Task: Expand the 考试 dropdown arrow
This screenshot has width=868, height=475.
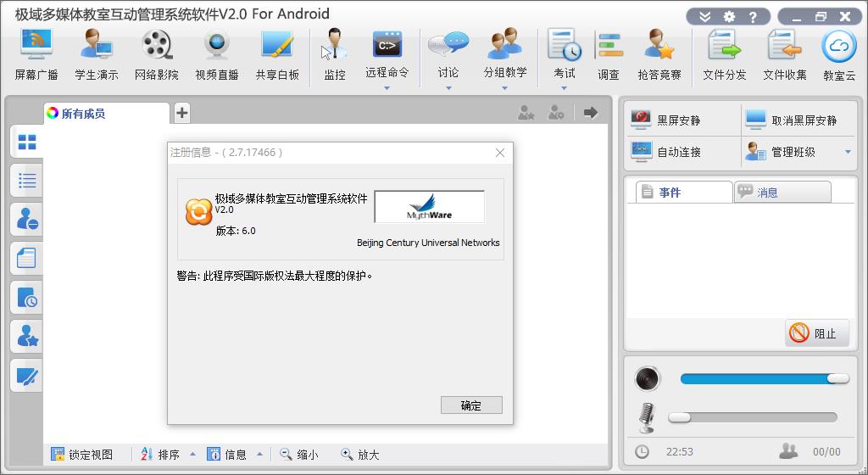Action: [x=564, y=88]
